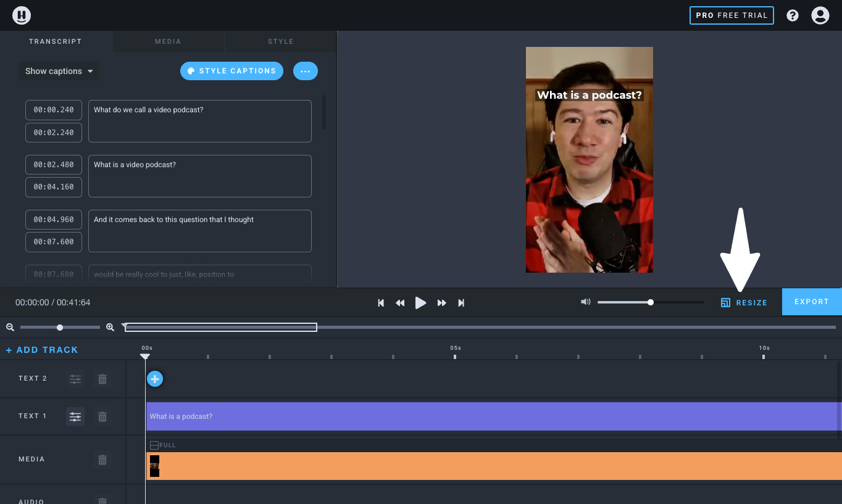The image size is (842, 504).
Task: Zoom in on the timeline
Action: 110,328
